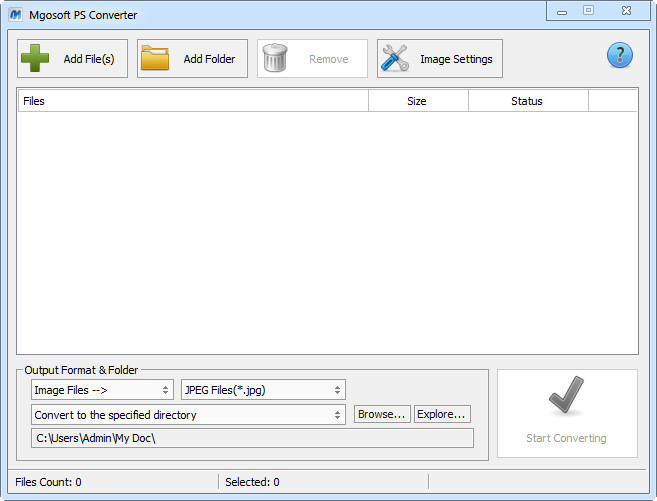Open Image Settings via wrench icon

point(395,58)
